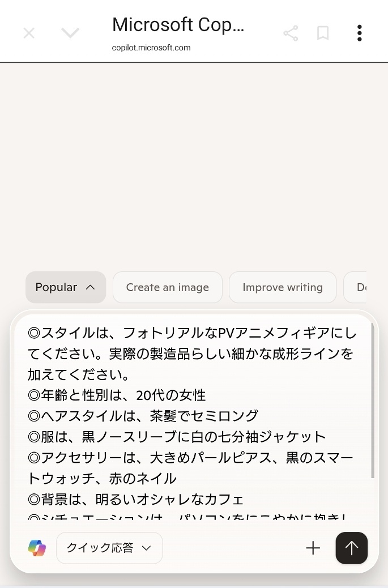Image resolution: width=388 pixels, height=588 pixels.
Task: Tap the share icon in header
Action: point(291,33)
